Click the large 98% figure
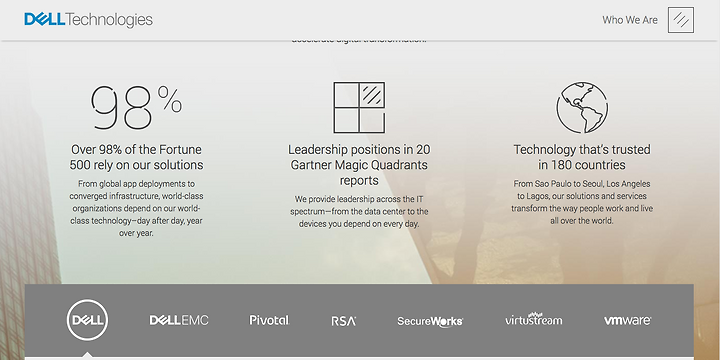Image resolution: width=720 pixels, height=360 pixels. click(136, 107)
